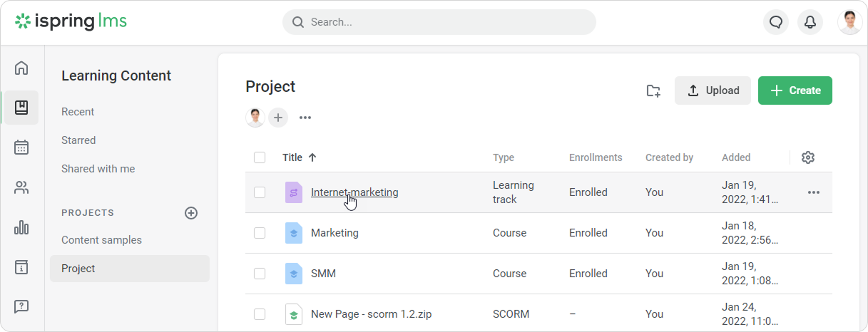The height and width of the screenshot is (332, 868).
Task: Select the SMM row checkbox
Action: tap(260, 274)
